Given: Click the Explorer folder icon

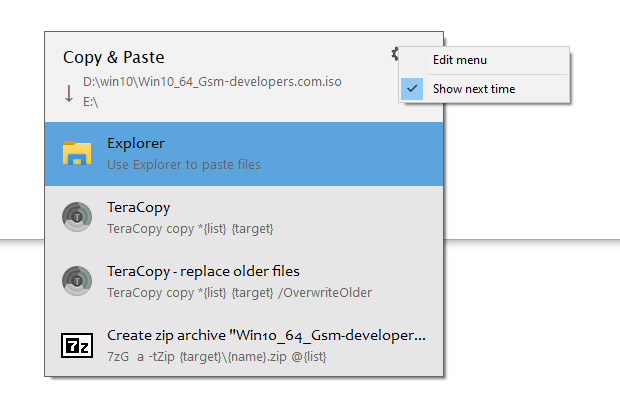Looking at the screenshot, I should [x=77, y=153].
